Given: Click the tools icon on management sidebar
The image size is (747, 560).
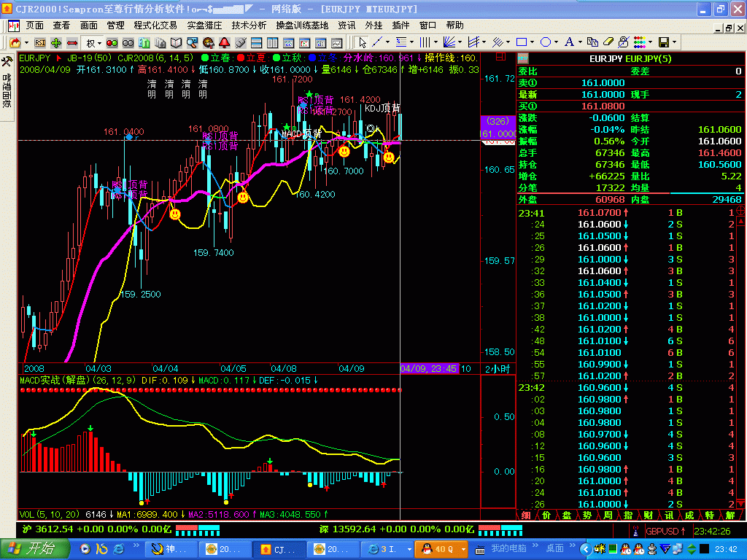Looking at the screenshot, I should pyautogui.click(x=7, y=61).
